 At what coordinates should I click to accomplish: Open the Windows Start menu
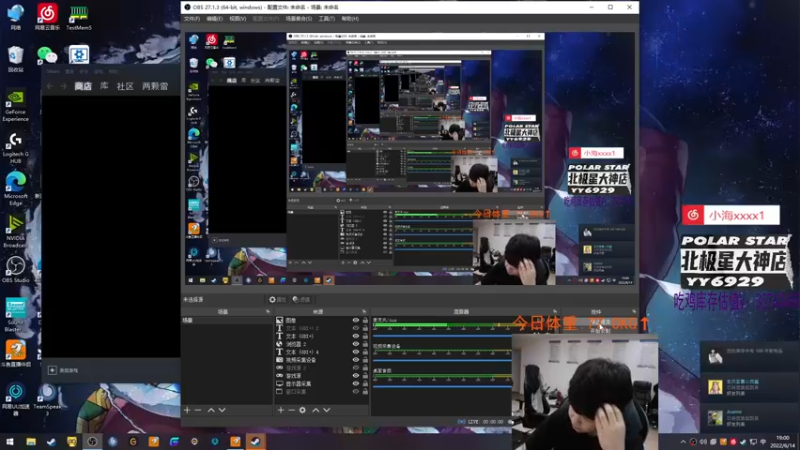[x=10, y=442]
